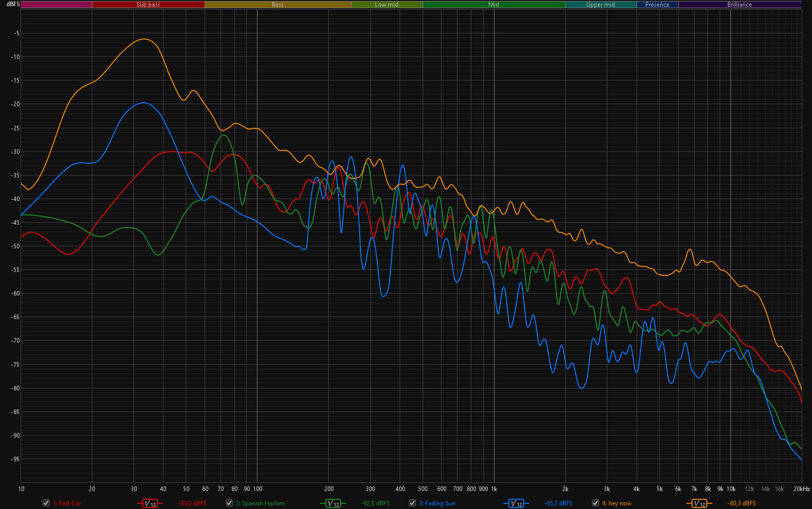Select the Low mid frequency band label
This screenshot has width=812, height=509.
coord(387,5)
